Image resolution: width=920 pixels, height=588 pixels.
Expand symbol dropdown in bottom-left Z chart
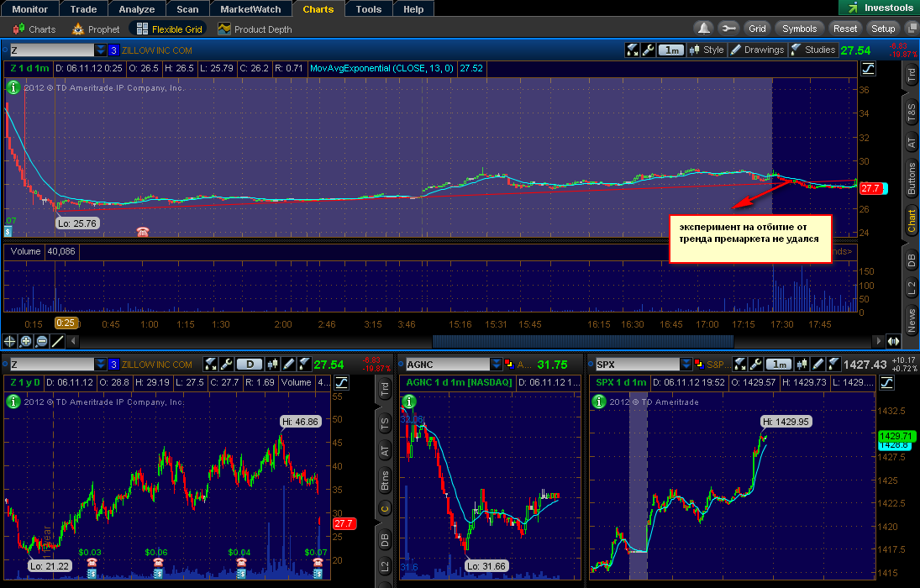point(100,365)
